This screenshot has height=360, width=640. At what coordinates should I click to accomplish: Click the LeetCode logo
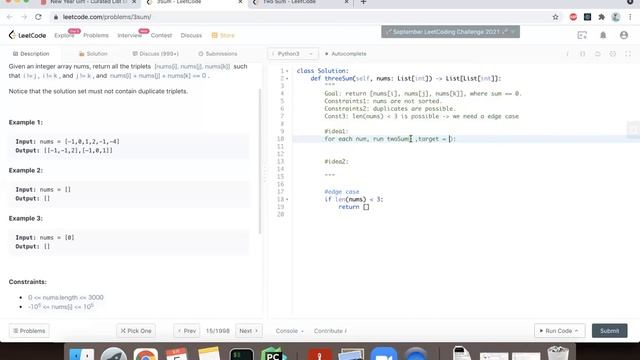point(27,35)
